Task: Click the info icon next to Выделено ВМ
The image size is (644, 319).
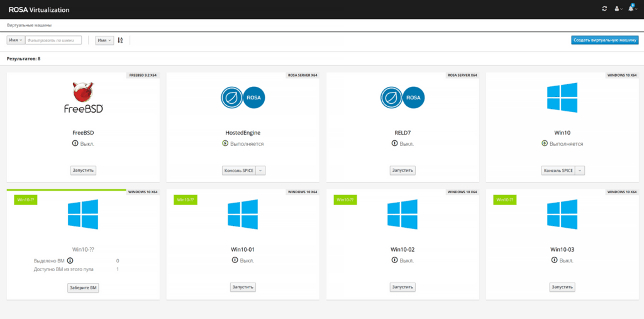Action: pos(70,260)
